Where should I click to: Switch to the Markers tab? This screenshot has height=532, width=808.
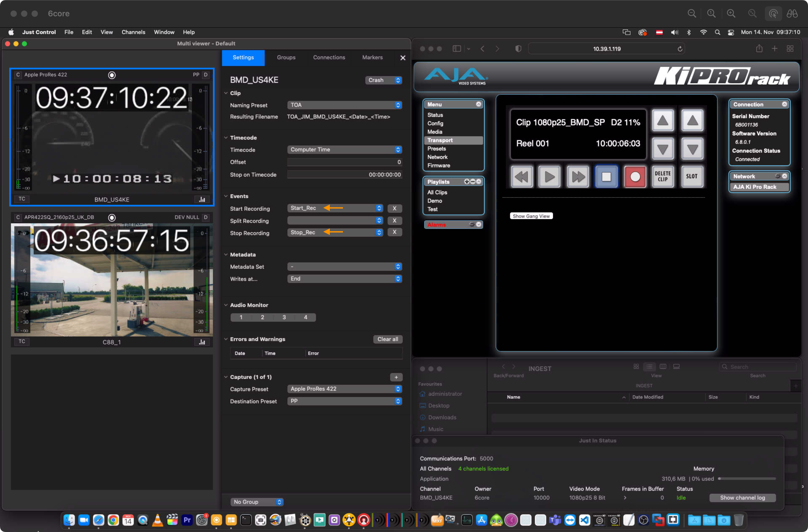tap(372, 58)
